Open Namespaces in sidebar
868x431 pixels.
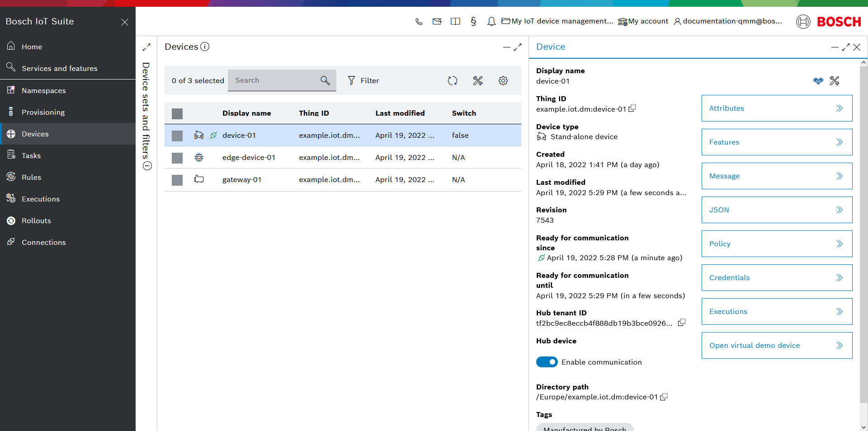68,90
